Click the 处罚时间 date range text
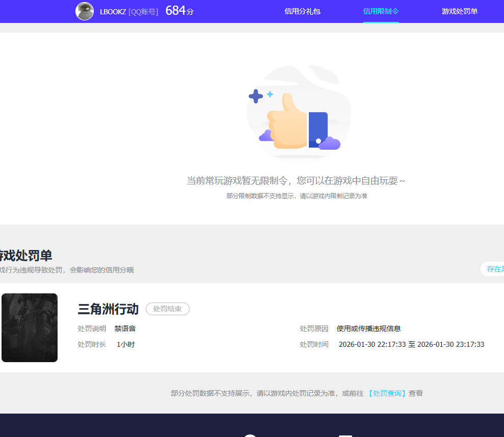This screenshot has width=504, height=437. [x=412, y=344]
